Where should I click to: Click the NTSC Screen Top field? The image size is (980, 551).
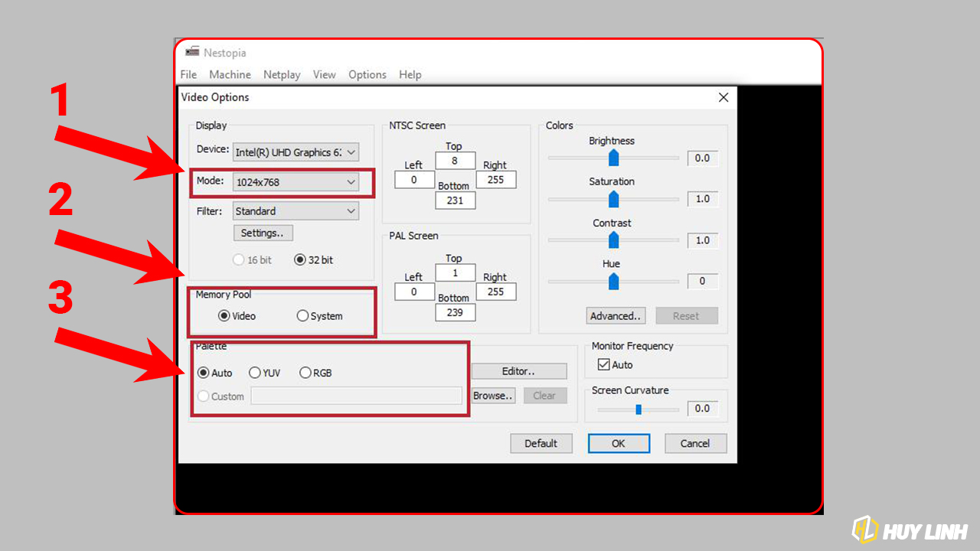pyautogui.click(x=455, y=161)
